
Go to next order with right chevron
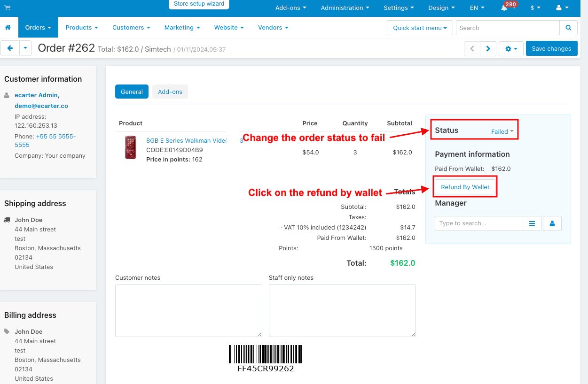coord(488,48)
